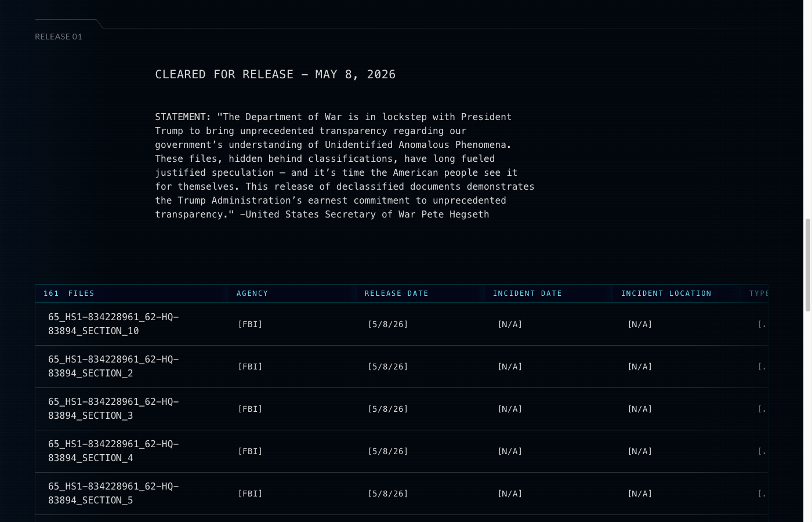812x522 pixels.
Task: Sort by the AGENCY column header
Action: pyautogui.click(x=252, y=293)
